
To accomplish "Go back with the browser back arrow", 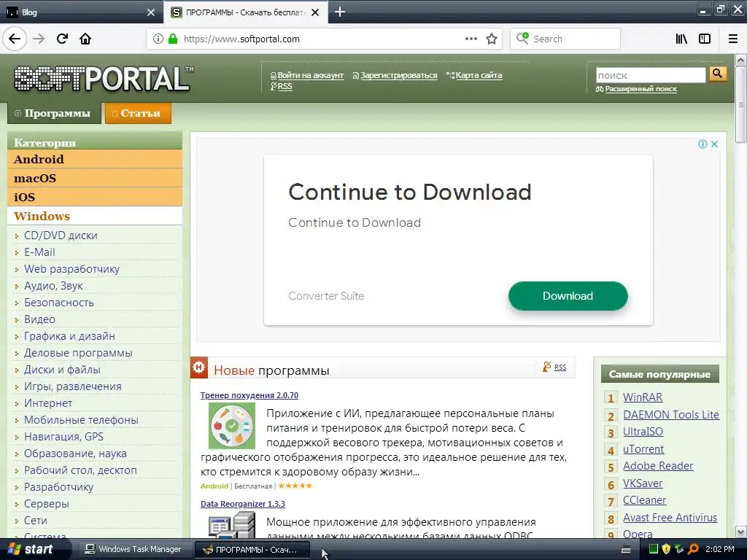I will [x=15, y=39].
